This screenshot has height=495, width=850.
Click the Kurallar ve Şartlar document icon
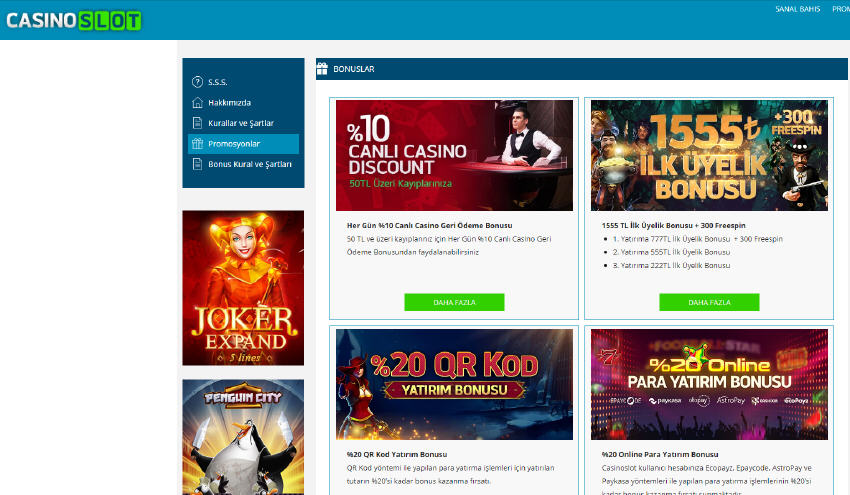pos(197,123)
